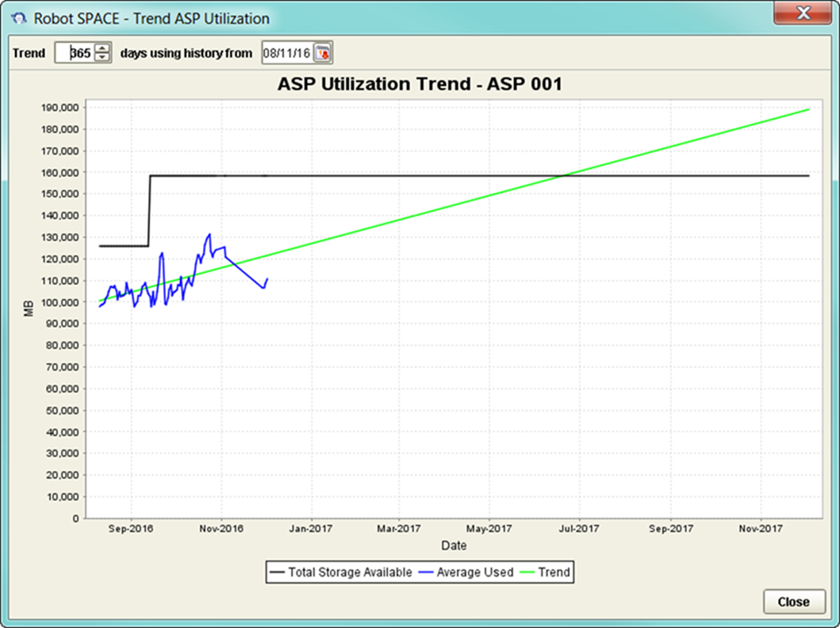Click the Close button

pyautogui.click(x=793, y=602)
